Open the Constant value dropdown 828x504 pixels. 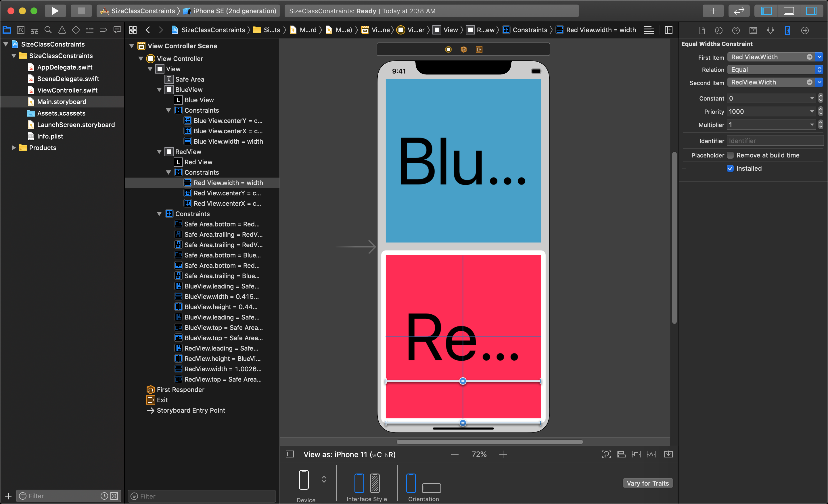pyautogui.click(x=812, y=98)
